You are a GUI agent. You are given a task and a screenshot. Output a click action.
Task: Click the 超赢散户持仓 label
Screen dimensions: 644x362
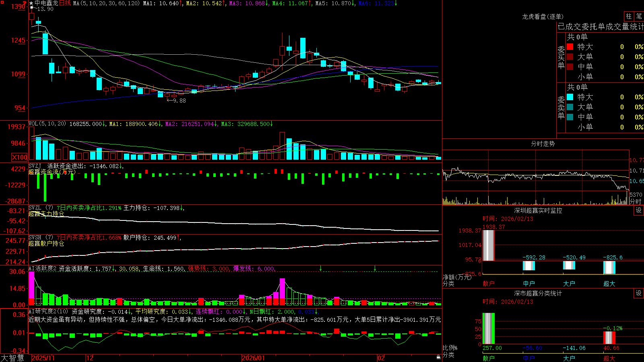click(x=46, y=243)
